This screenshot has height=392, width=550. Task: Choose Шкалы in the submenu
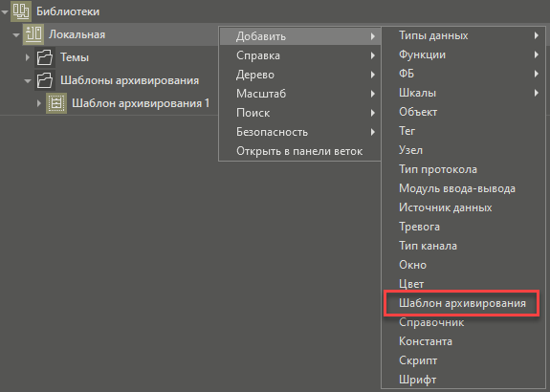click(x=463, y=93)
